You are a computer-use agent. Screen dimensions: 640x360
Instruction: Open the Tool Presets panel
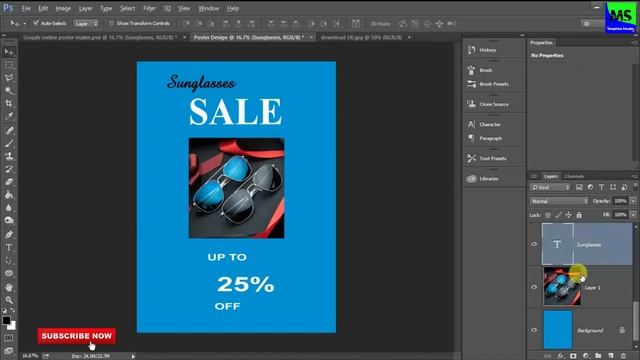click(493, 158)
